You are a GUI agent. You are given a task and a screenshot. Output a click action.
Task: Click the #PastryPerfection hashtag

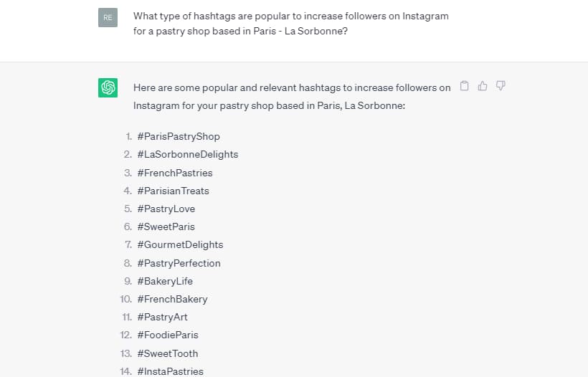(179, 263)
